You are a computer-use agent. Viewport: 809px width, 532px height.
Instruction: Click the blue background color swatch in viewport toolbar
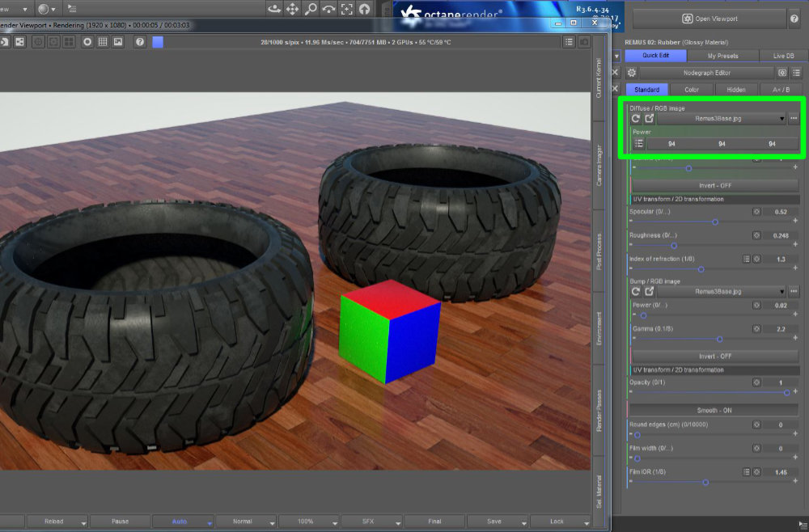coord(158,42)
